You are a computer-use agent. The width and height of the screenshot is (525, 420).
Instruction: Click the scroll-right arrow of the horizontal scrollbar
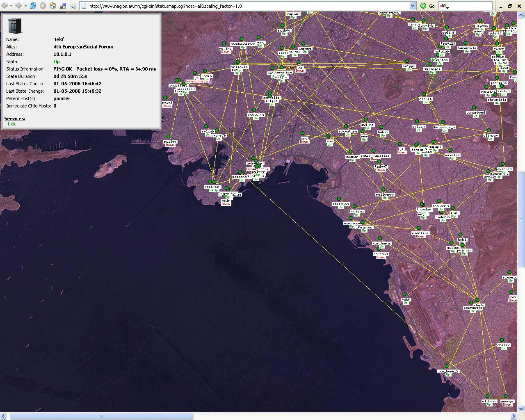[514, 416]
